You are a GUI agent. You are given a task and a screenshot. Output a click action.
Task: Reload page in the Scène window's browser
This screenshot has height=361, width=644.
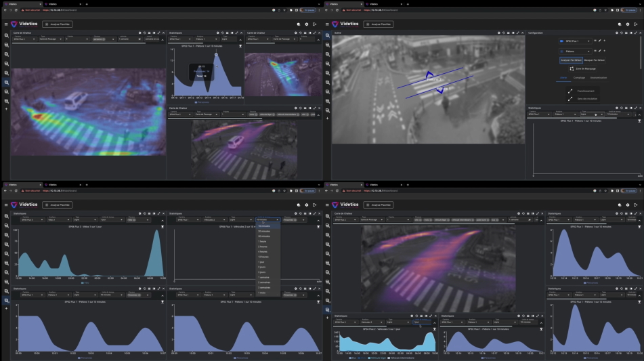coord(337,10)
